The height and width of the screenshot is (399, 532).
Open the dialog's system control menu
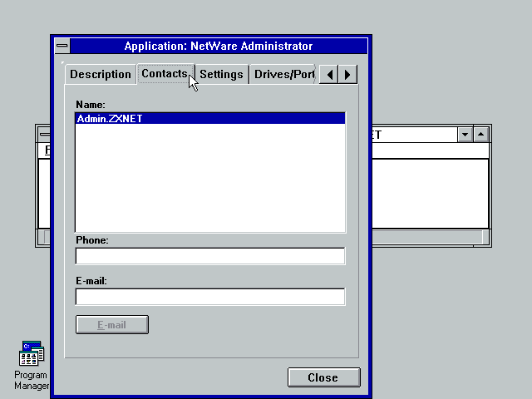[x=62, y=46]
